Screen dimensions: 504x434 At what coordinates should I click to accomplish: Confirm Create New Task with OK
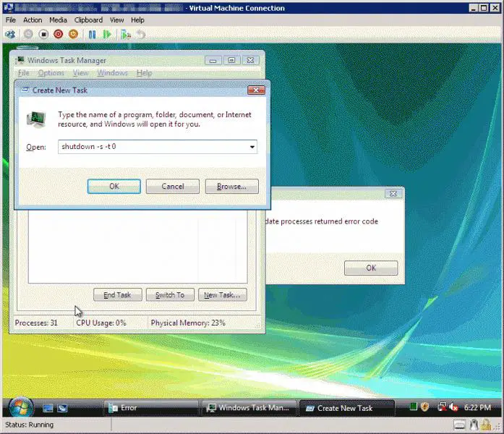[x=114, y=187]
